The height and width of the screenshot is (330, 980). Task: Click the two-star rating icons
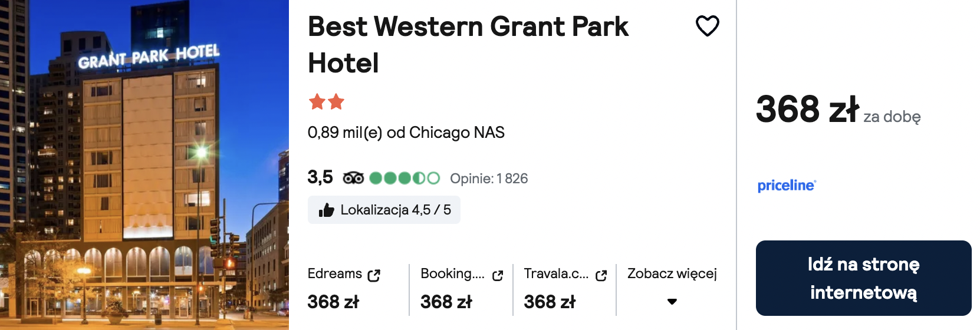click(326, 102)
